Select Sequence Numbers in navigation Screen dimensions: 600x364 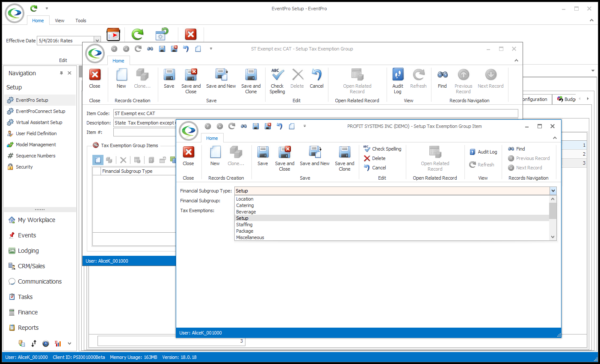[35, 156]
